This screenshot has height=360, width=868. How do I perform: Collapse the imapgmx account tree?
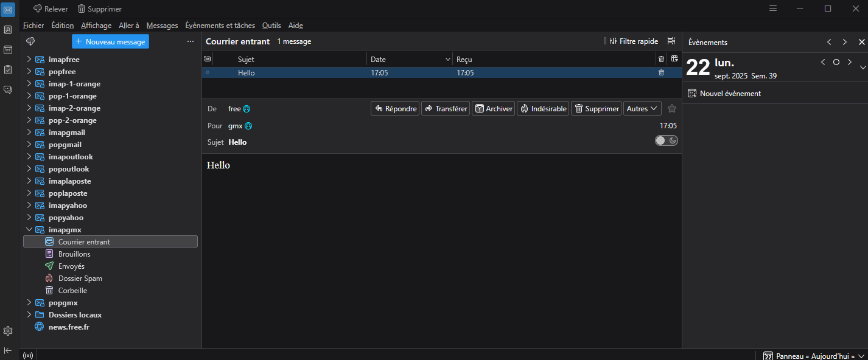point(29,230)
